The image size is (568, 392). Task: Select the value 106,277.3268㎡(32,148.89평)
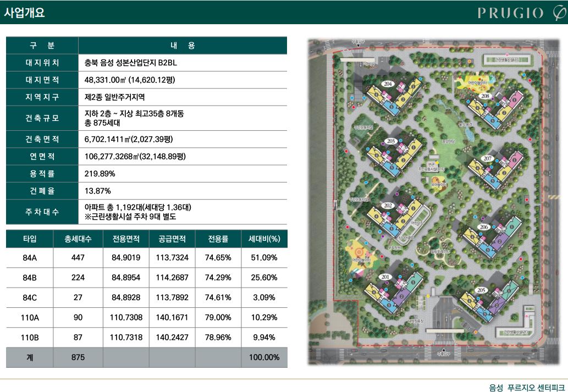tap(135, 157)
